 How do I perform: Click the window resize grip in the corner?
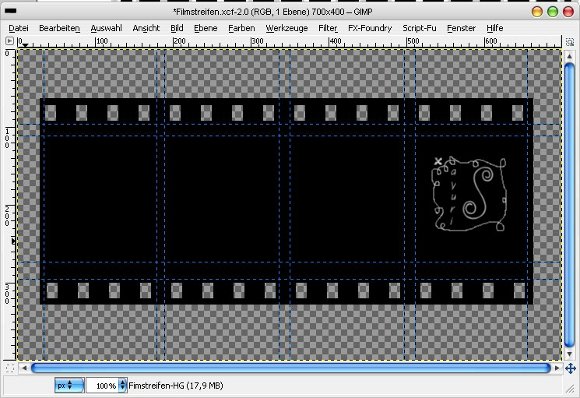[x=571, y=388]
